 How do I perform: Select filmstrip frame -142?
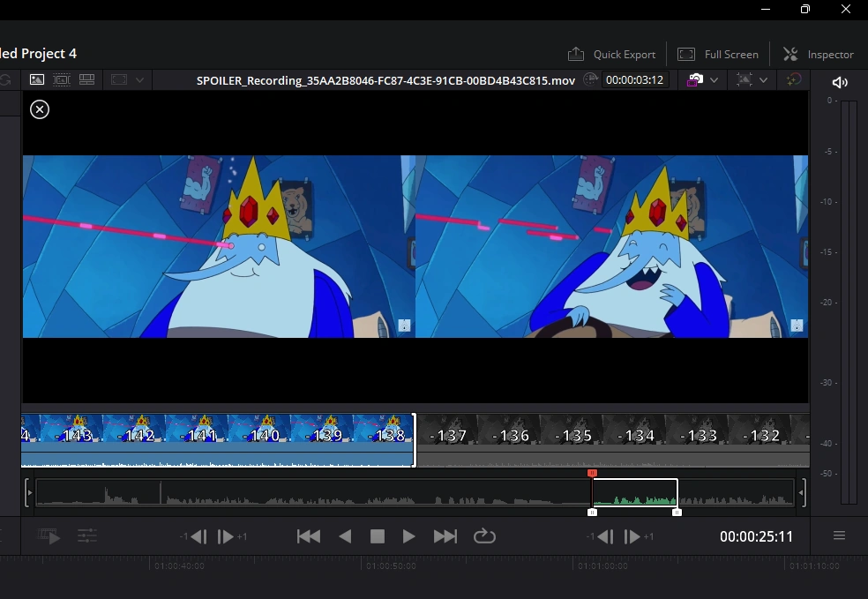134,429
